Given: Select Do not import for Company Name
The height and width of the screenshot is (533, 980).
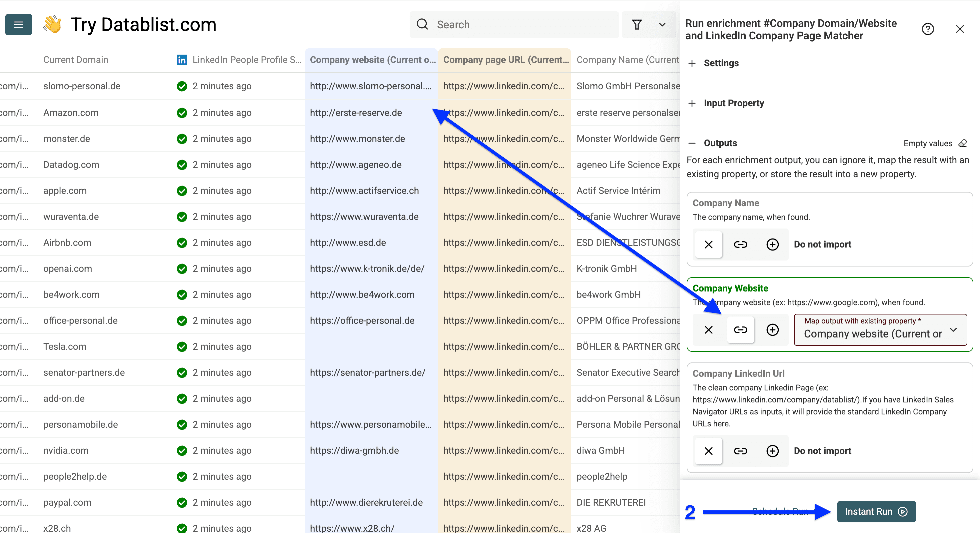Looking at the screenshot, I should click(x=822, y=245).
